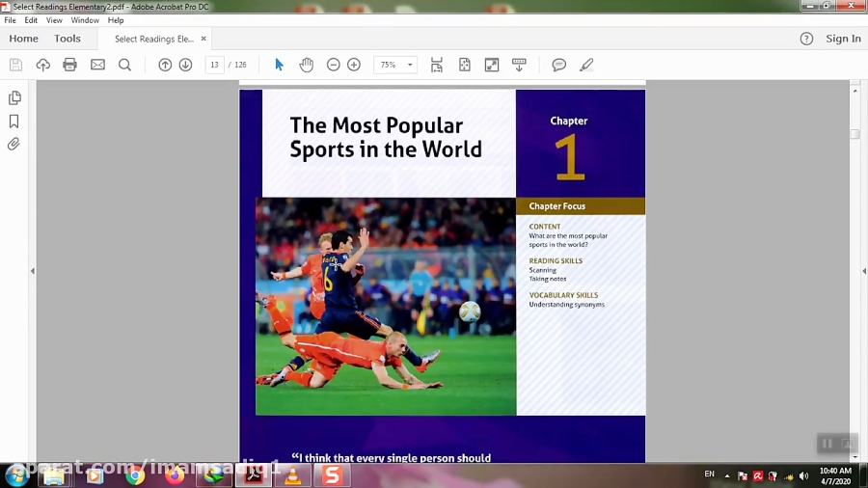868x488 pixels.
Task: Open the Window menu
Action: coord(85,20)
